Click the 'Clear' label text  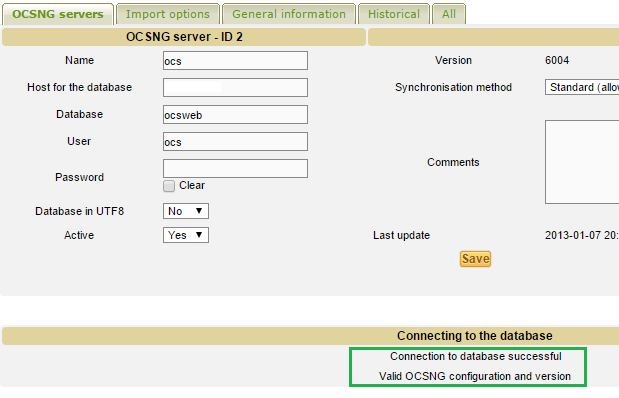(192, 186)
